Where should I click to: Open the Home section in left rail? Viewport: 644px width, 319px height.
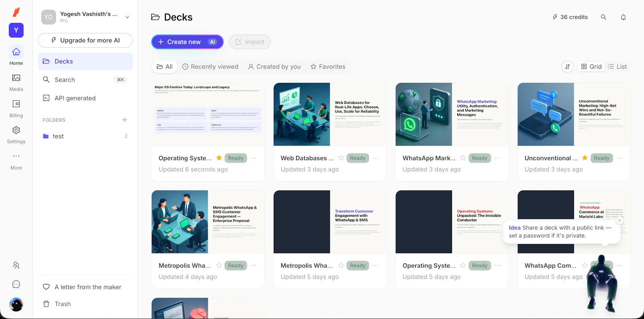click(16, 56)
